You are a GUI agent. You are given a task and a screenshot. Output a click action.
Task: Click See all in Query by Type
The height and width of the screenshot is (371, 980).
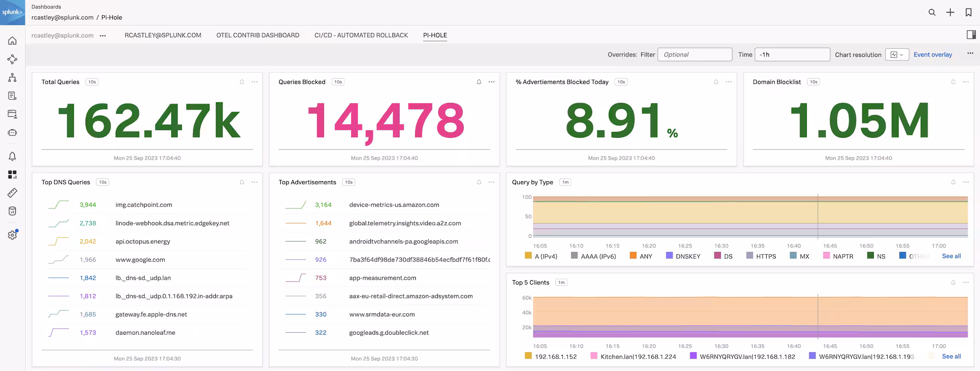951,256
